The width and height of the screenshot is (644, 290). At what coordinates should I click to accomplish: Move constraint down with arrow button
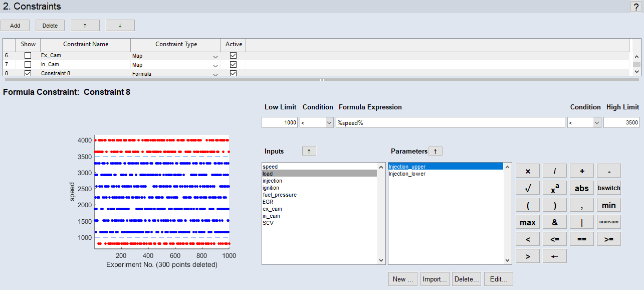point(120,26)
